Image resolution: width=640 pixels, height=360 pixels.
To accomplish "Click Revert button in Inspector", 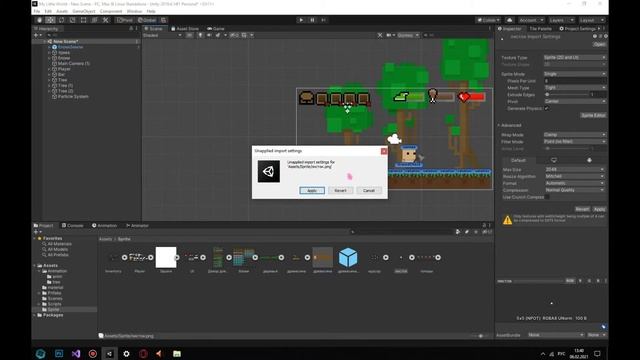I will click(582, 209).
